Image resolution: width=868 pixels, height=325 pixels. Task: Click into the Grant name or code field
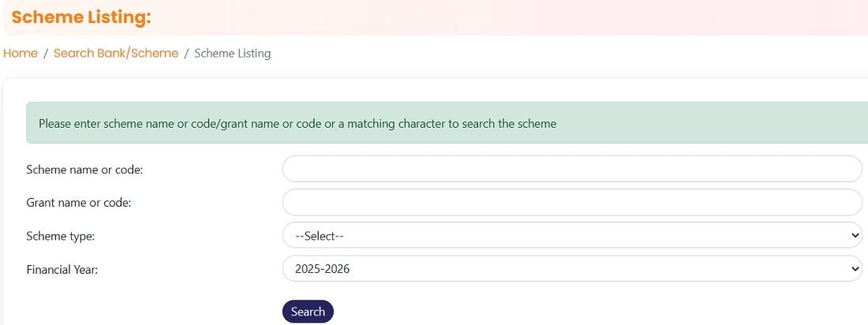pos(571,202)
